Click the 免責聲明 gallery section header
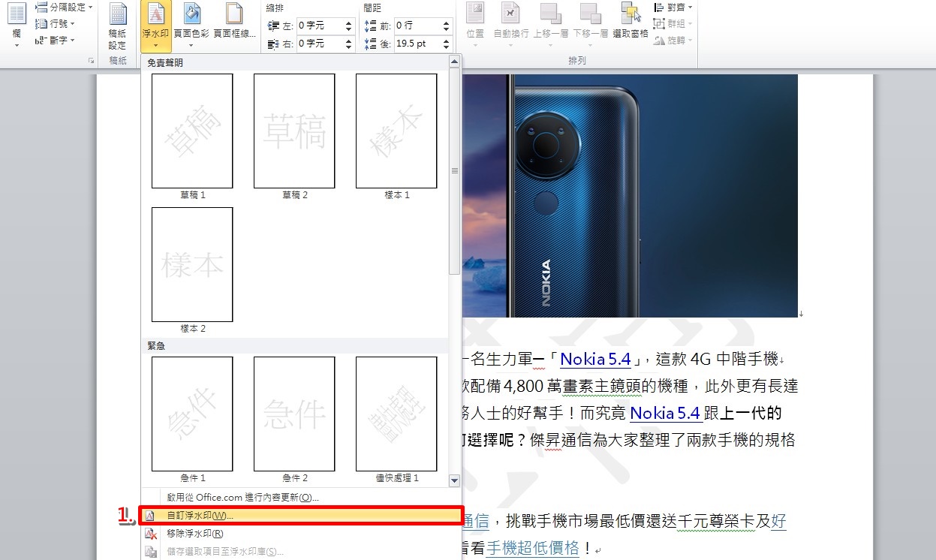Image resolution: width=936 pixels, height=560 pixels. click(165, 63)
